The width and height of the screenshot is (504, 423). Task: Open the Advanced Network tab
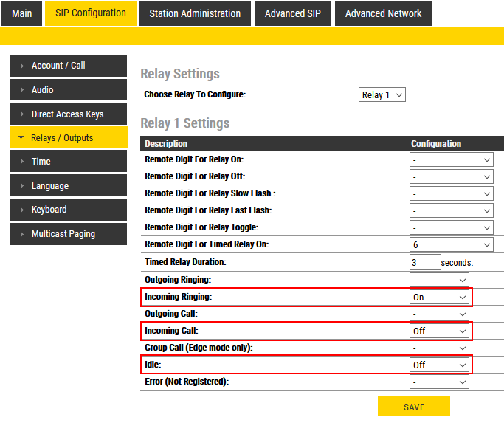[x=383, y=13]
